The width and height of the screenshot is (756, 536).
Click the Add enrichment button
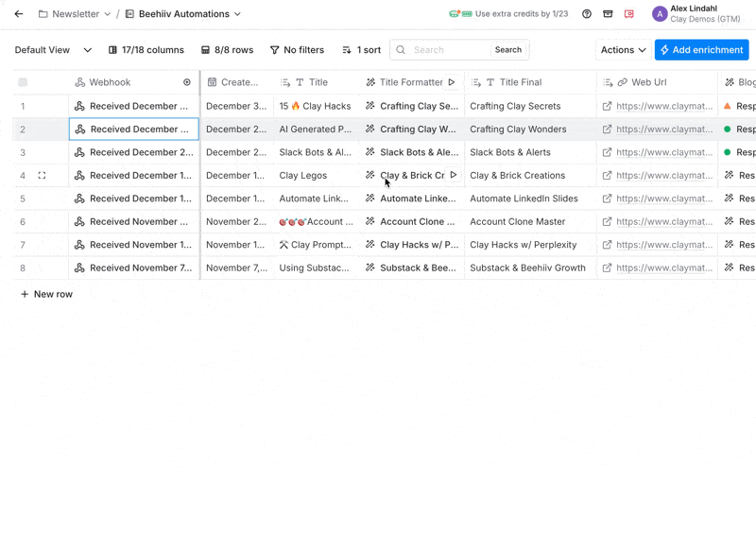tap(701, 50)
